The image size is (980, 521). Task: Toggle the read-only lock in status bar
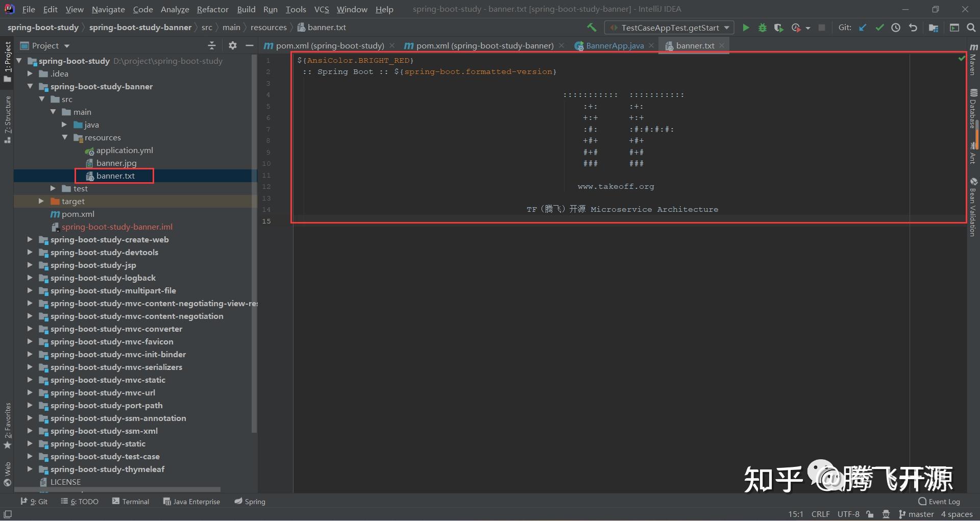869,514
